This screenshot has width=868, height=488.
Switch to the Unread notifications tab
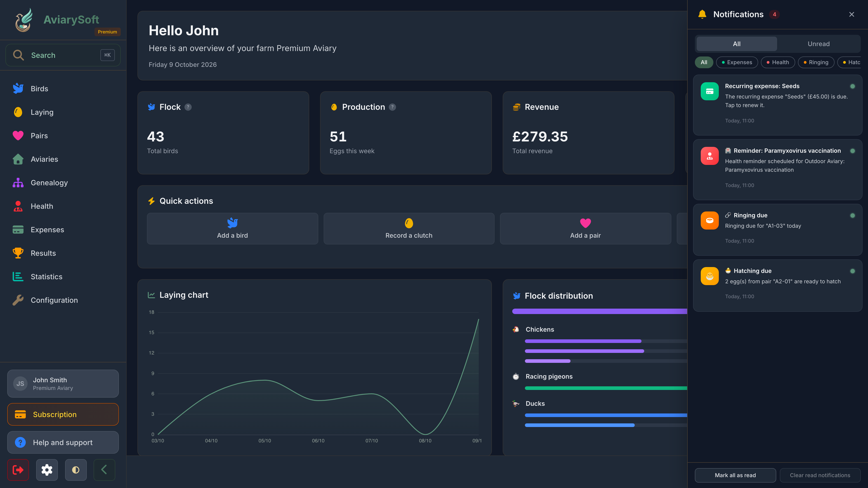pyautogui.click(x=818, y=44)
